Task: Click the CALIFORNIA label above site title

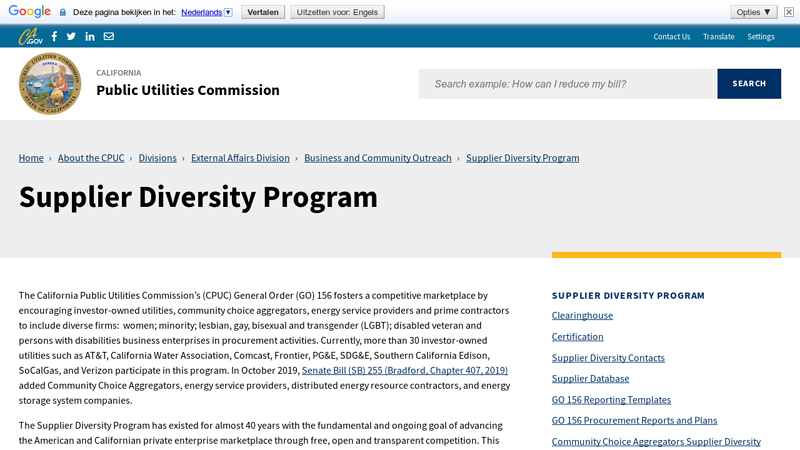Action: [119, 73]
